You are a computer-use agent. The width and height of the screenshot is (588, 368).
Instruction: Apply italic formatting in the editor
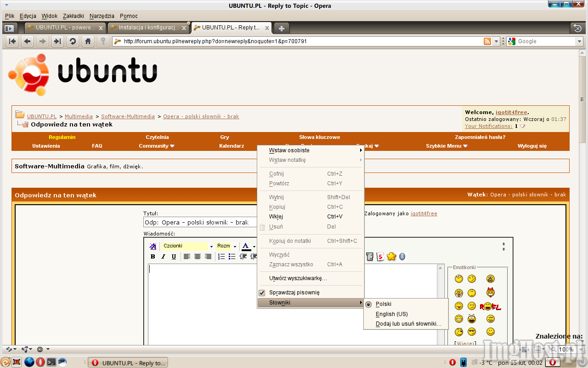[163, 257]
